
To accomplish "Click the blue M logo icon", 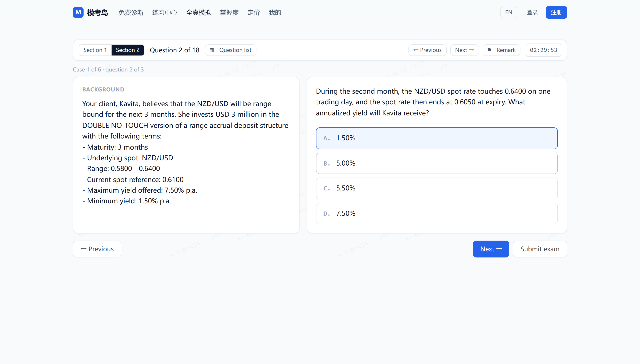I will 78,12.
